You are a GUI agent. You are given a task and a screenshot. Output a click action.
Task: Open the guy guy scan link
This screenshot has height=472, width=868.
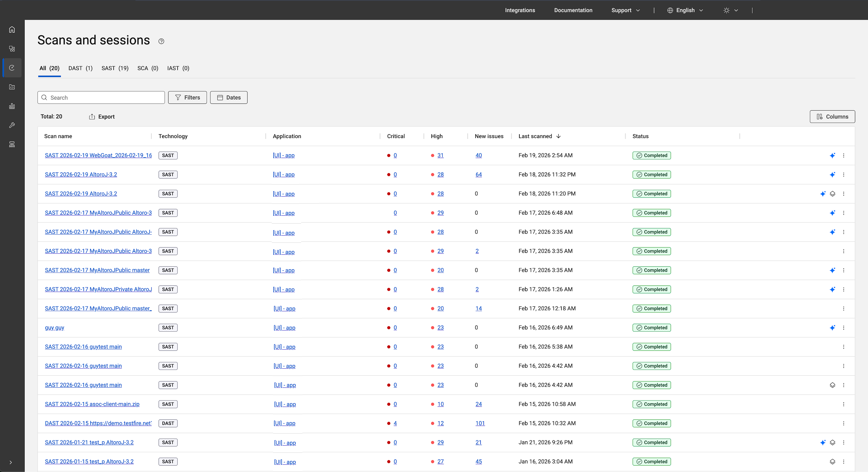pyautogui.click(x=55, y=328)
